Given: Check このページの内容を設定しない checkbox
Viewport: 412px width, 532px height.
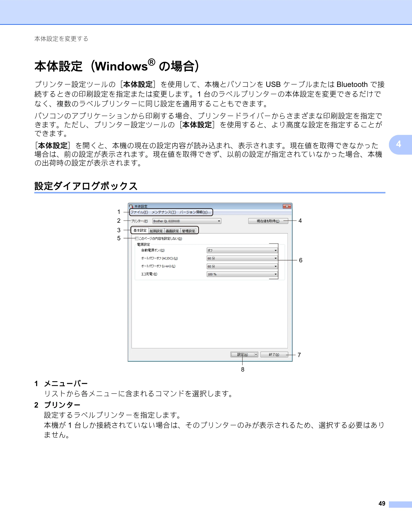Looking at the screenshot, I should [x=137, y=238].
